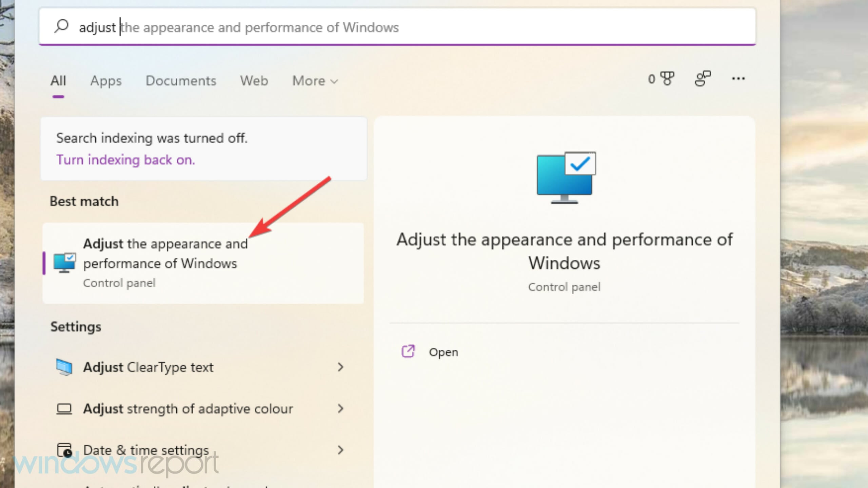Switch to the Apps tab
Screen dimensions: 868x488
(x=106, y=81)
